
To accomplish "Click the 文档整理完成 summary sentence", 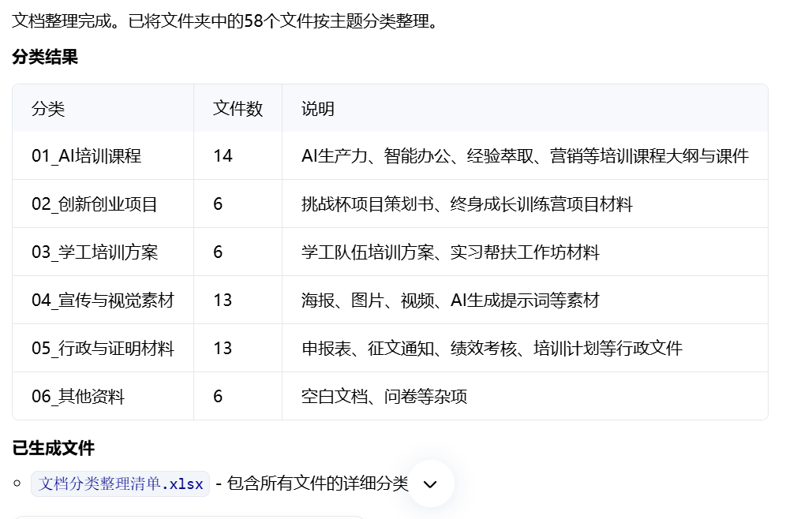I will [x=226, y=21].
